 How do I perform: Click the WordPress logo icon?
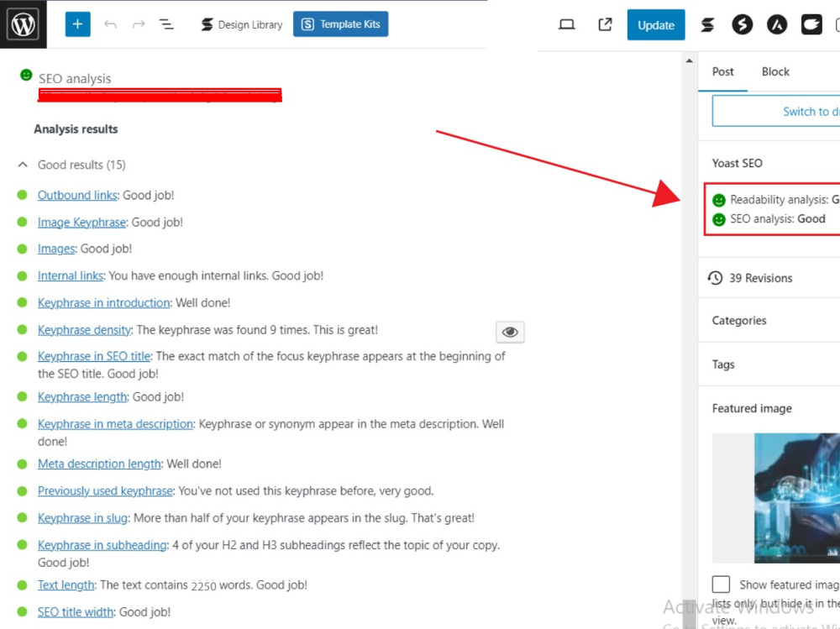coord(23,24)
